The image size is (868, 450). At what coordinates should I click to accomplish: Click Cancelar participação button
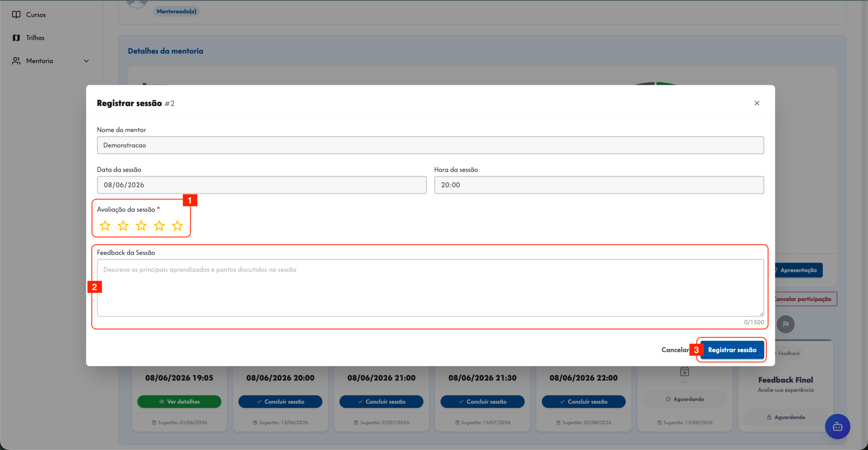(x=806, y=299)
